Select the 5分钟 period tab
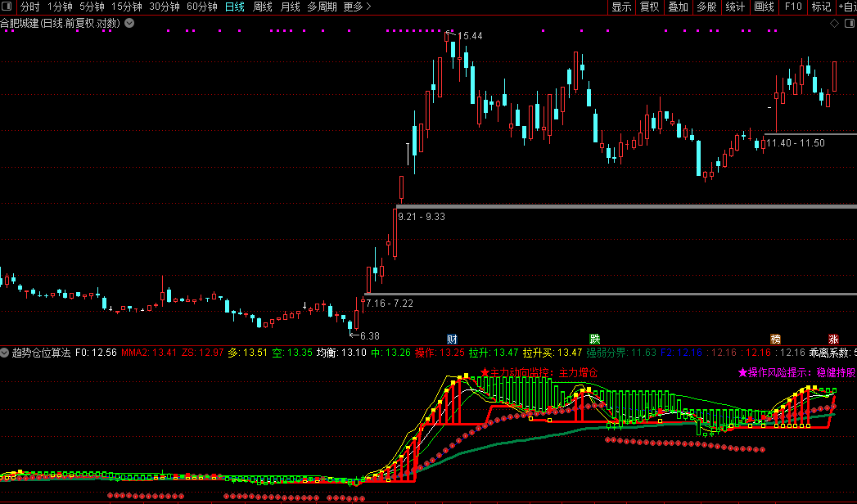 pyautogui.click(x=92, y=7)
